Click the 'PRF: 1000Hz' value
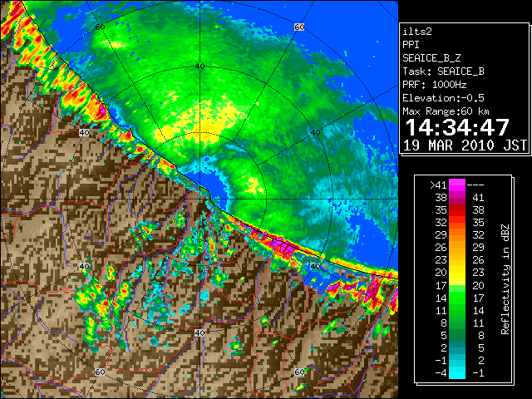The width and height of the screenshot is (532, 399). [435, 85]
